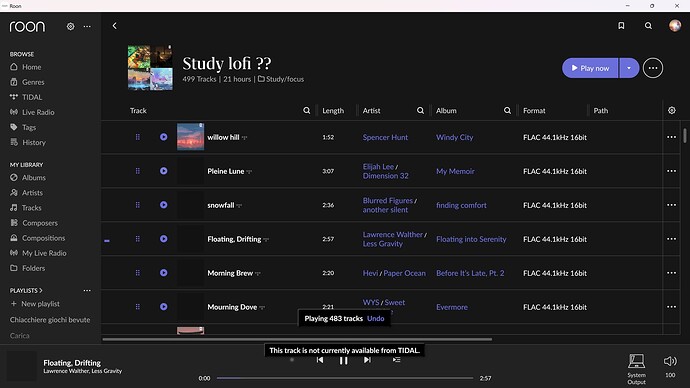The width and height of the screenshot is (690, 388).
Task: Pause the current playback
Action: click(343, 361)
